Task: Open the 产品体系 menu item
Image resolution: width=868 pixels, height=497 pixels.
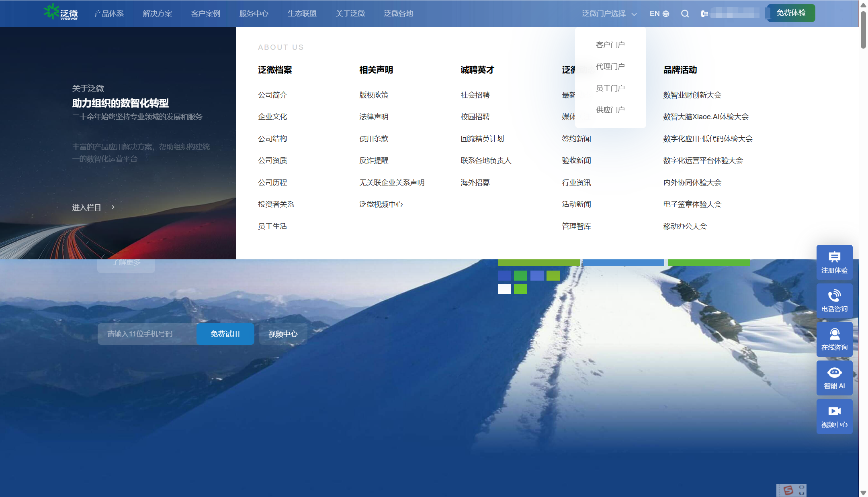Action: [x=109, y=14]
